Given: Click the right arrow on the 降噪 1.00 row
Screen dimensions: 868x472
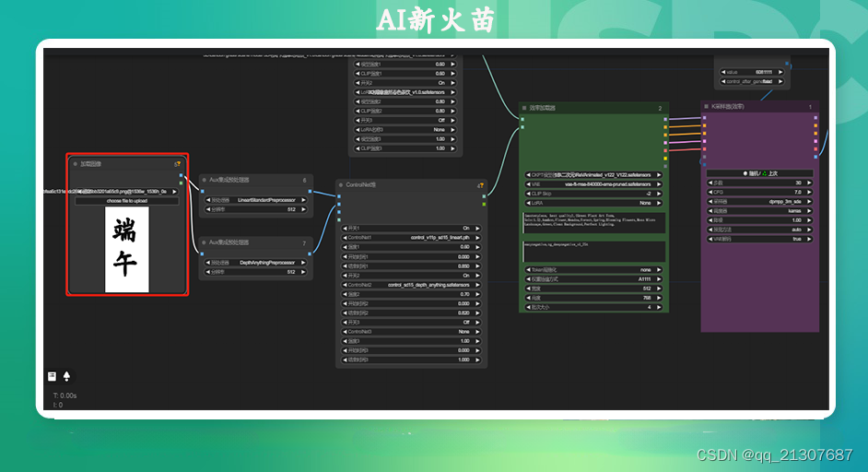Looking at the screenshot, I should (x=809, y=220).
